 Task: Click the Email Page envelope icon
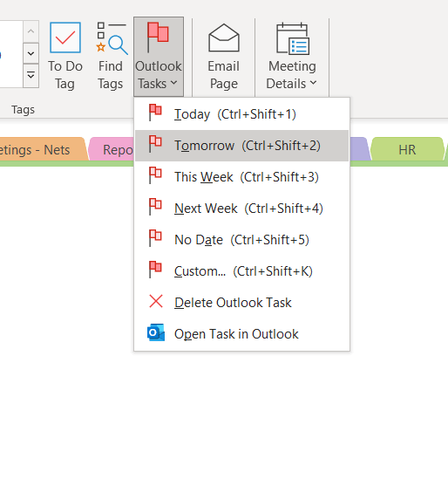click(x=224, y=38)
